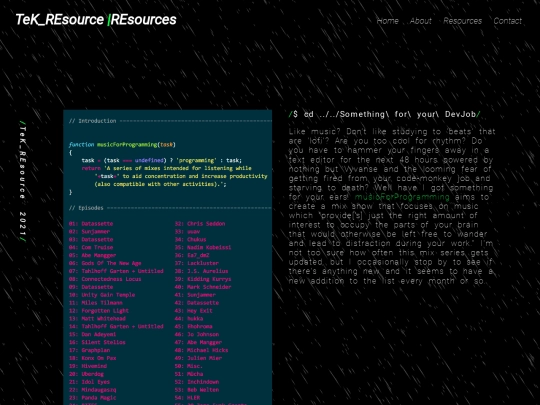Click episode '17: Graphplan'
540x405 pixels.
coord(89,351)
